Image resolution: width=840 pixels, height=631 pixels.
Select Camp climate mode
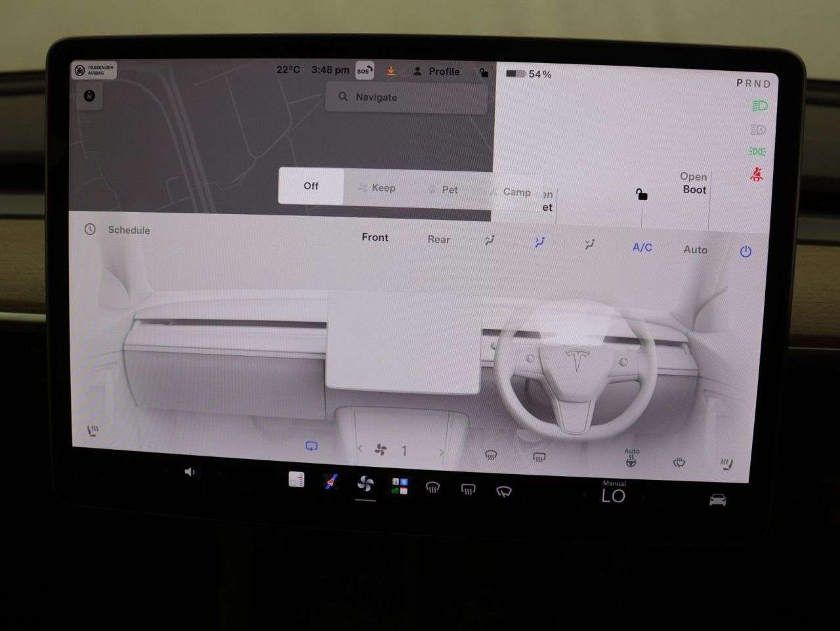[510, 192]
